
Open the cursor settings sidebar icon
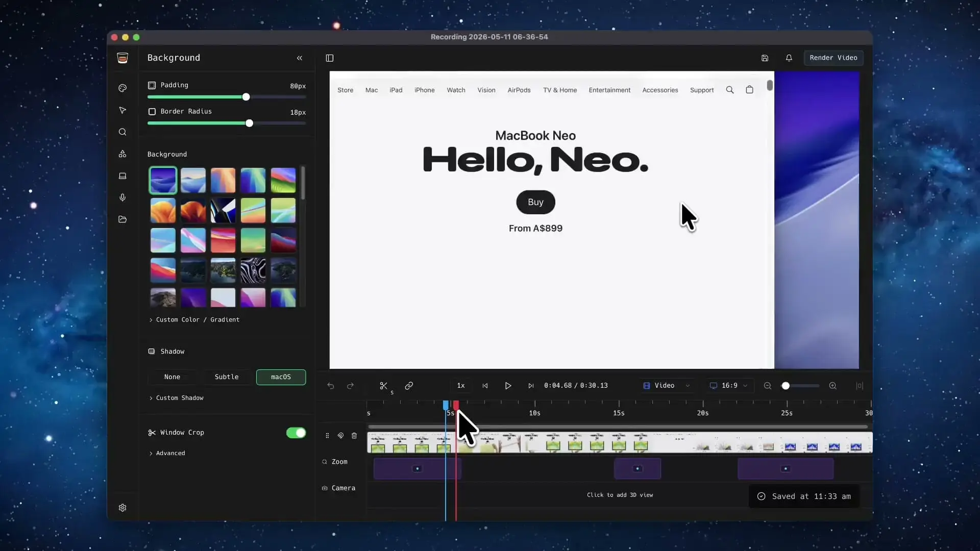tap(122, 110)
